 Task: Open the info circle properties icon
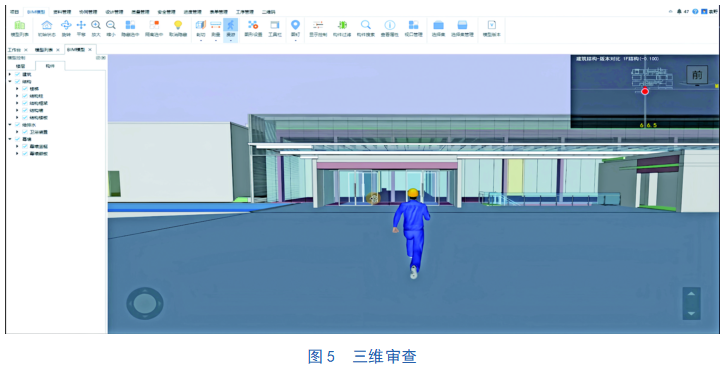(389, 25)
